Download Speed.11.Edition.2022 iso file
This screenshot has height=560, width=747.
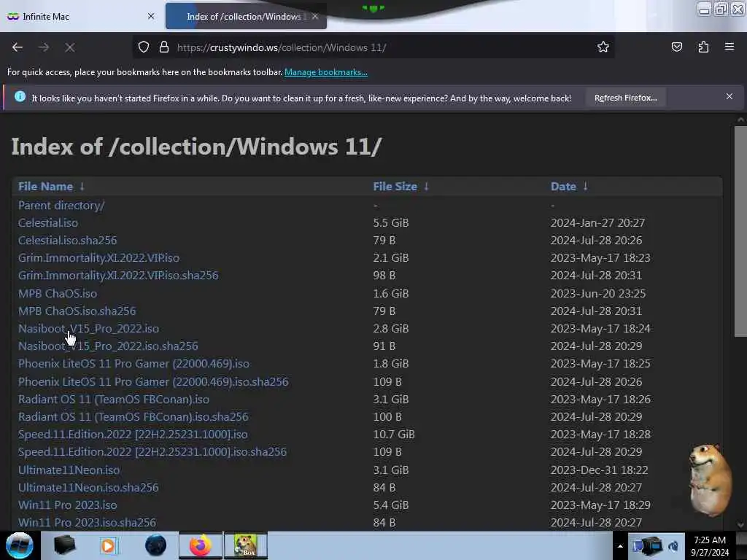click(133, 435)
